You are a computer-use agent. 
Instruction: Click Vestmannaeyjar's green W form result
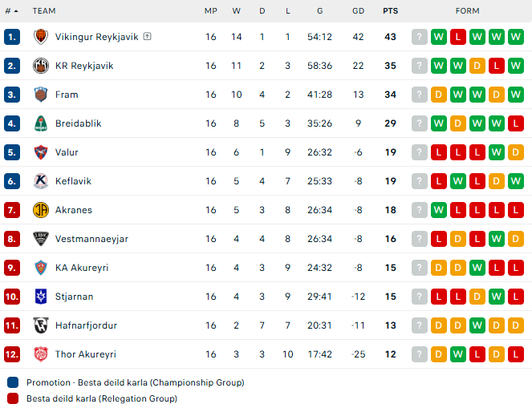tap(497, 239)
